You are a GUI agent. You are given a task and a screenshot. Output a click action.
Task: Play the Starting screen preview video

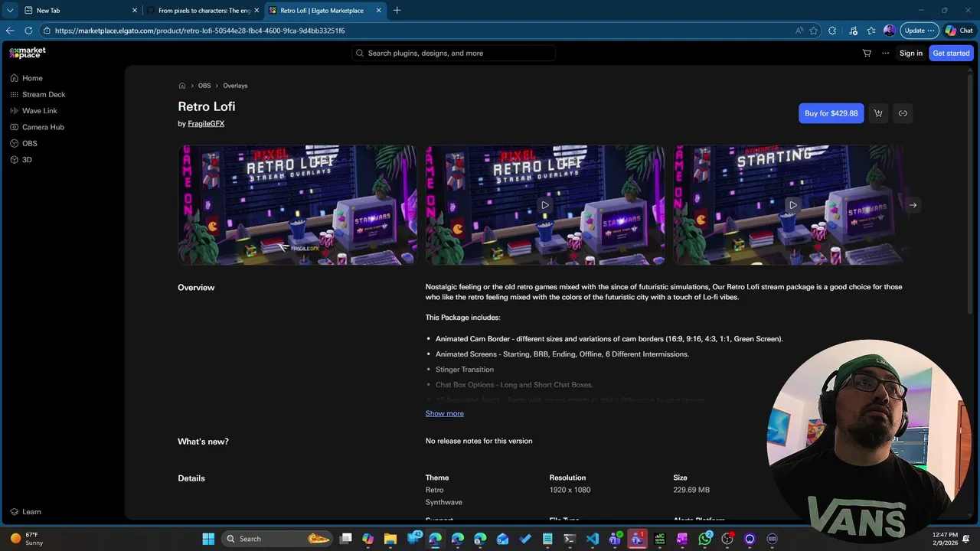(x=792, y=205)
